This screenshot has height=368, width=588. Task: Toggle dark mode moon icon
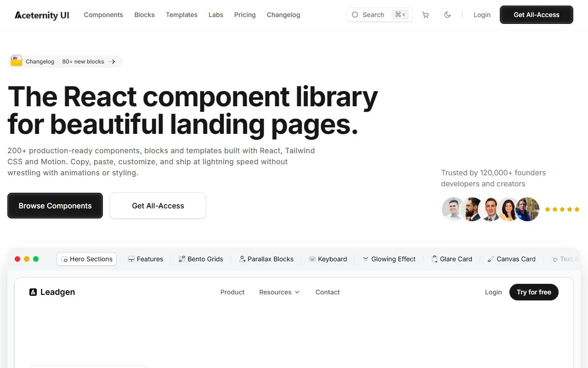(x=447, y=15)
